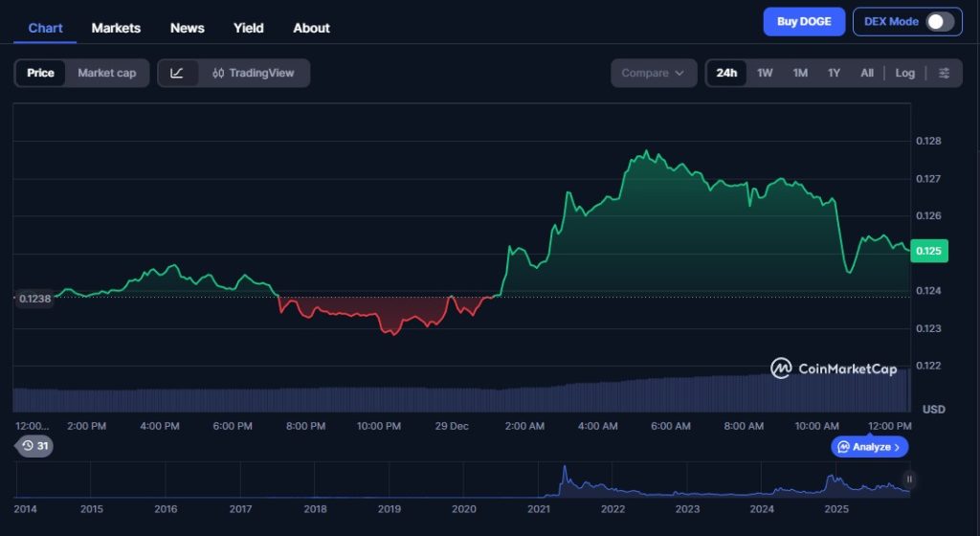Expand the Compare dropdown
The image size is (980, 536).
tap(653, 73)
